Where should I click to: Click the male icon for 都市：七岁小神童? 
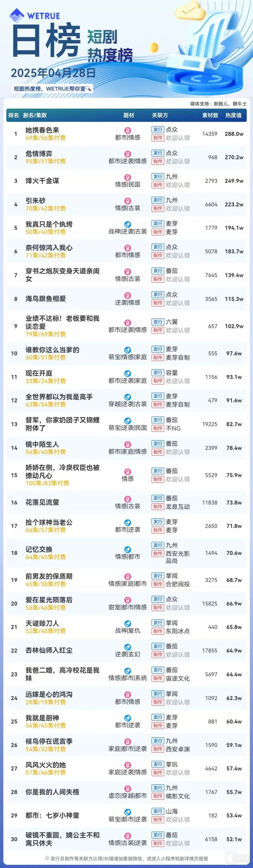(128, 812)
